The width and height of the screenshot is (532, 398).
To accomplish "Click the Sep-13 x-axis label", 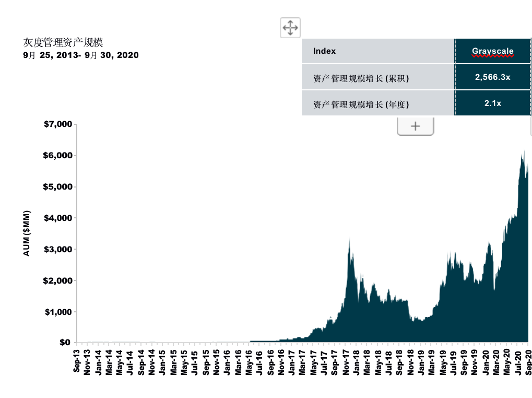I will point(77,361).
